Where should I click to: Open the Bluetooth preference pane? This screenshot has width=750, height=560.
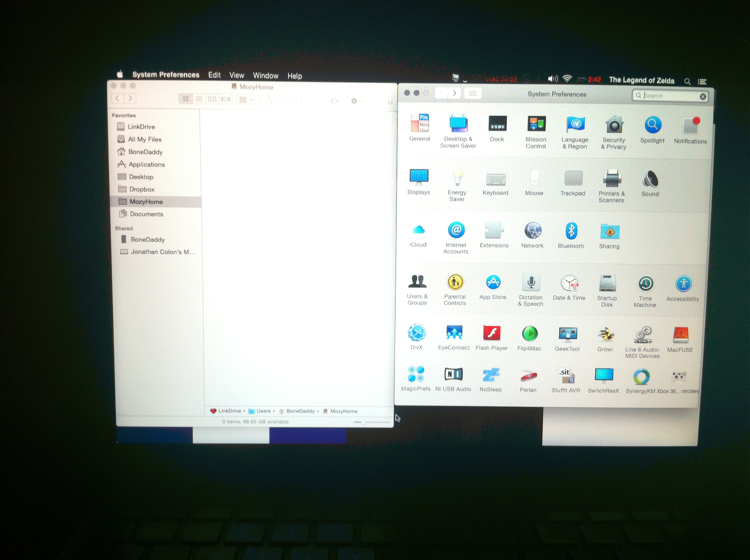click(571, 231)
